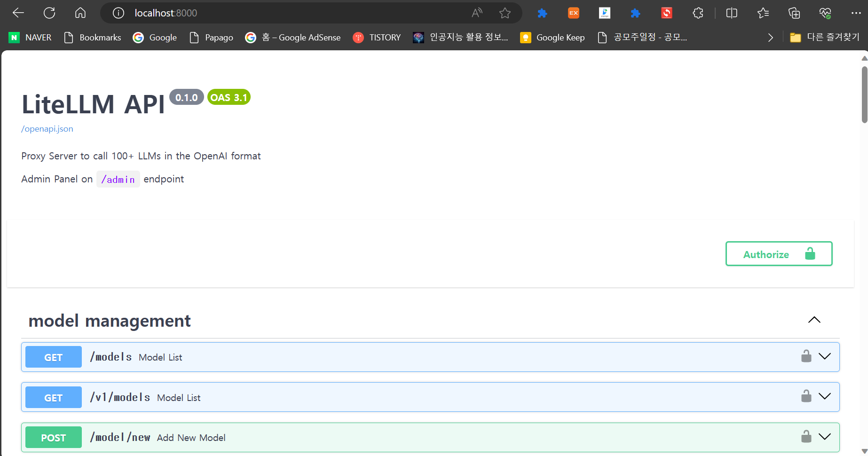Click the /admin code text
868x456 pixels.
pyautogui.click(x=118, y=179)
